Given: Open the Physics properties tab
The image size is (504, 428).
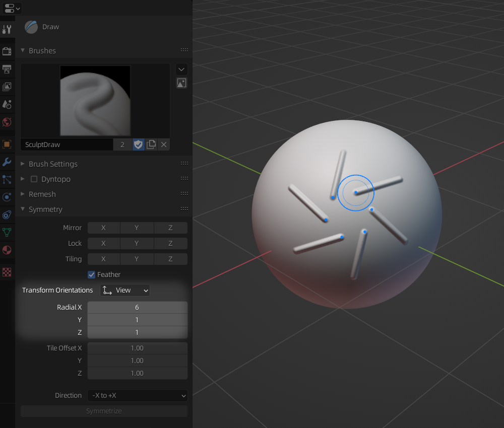Looking at the screenshot, I should (x=7, y=197).
